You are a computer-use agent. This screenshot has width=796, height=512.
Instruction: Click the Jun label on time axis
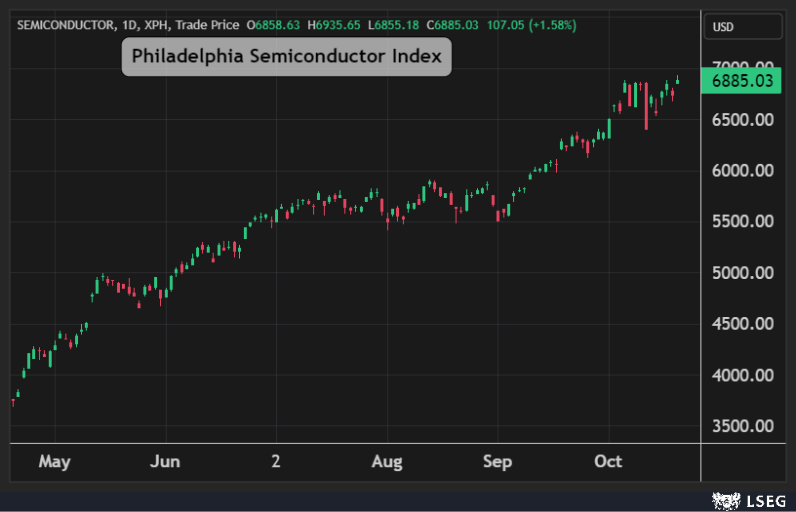pyautogui.click(x=165, y=461)
